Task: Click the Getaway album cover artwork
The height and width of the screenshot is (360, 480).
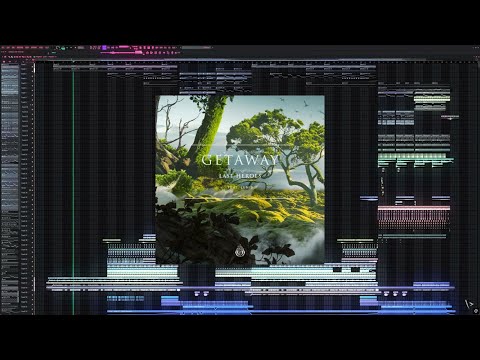Action: click(x=240, y=180)
